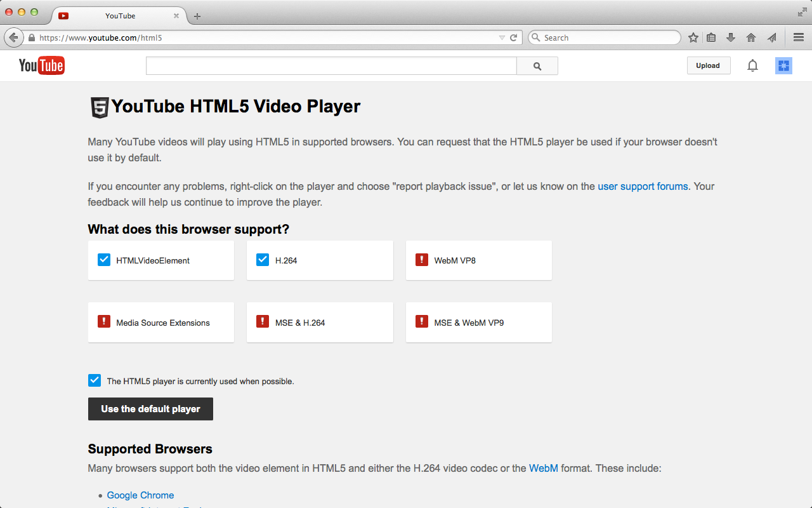Click the MSE & H.264 warning icon
This screenshot has width=812, height=508.
[x=263, y=322]
